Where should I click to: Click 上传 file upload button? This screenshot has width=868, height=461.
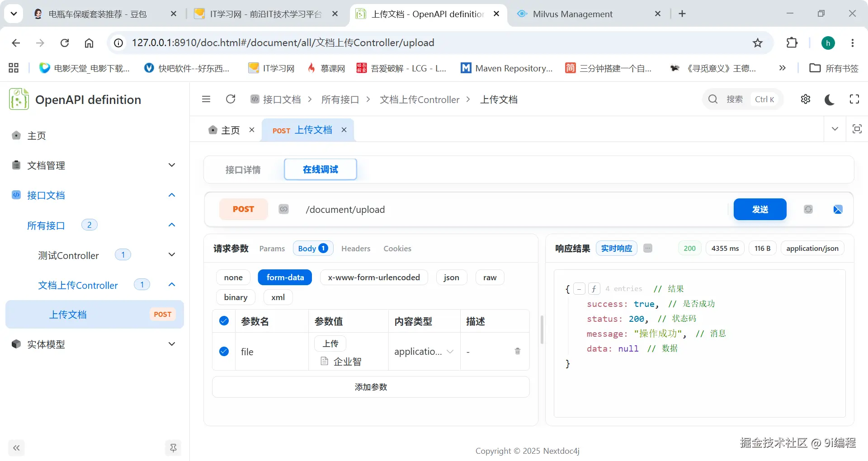point(330,343)
